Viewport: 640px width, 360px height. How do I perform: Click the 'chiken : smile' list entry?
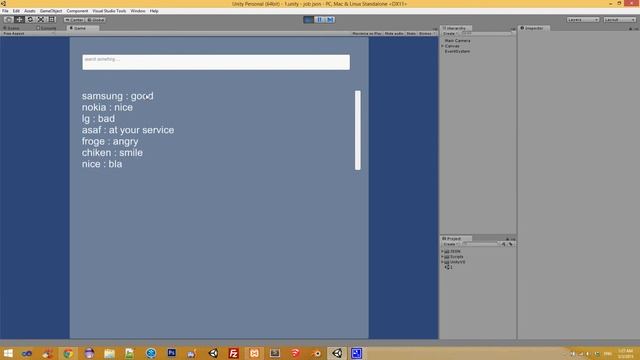[112, 153]
